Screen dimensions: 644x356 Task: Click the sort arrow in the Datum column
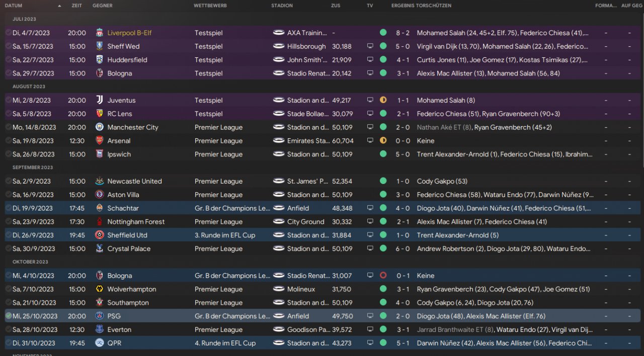click(59, 6)
